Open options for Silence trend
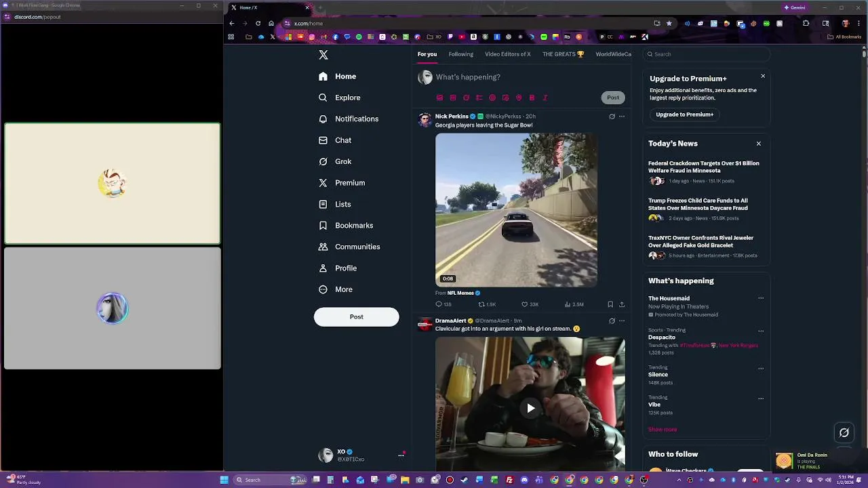868x488 pixels. (x=761, y=369)
